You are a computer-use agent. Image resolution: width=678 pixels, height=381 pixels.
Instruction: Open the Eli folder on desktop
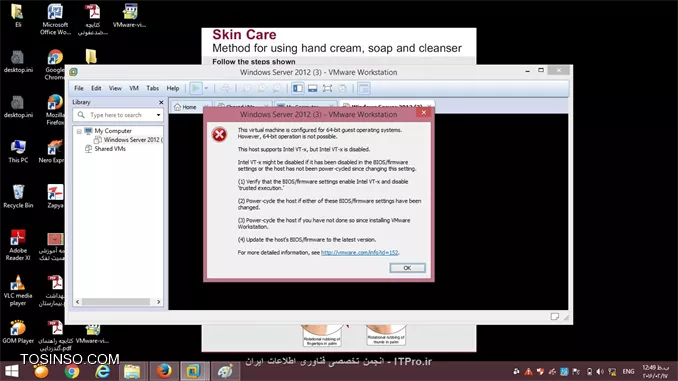coord(18,16)
